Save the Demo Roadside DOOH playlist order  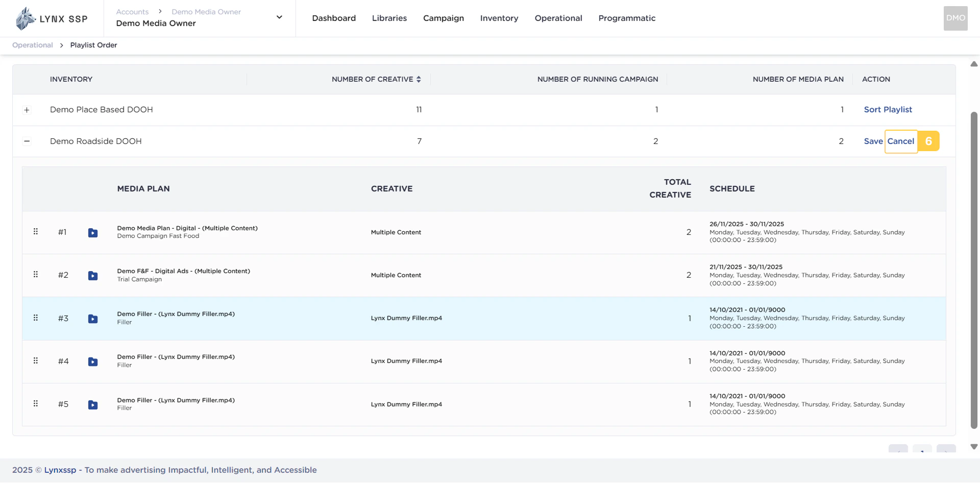pyautogui.click(x=873, y=141)
